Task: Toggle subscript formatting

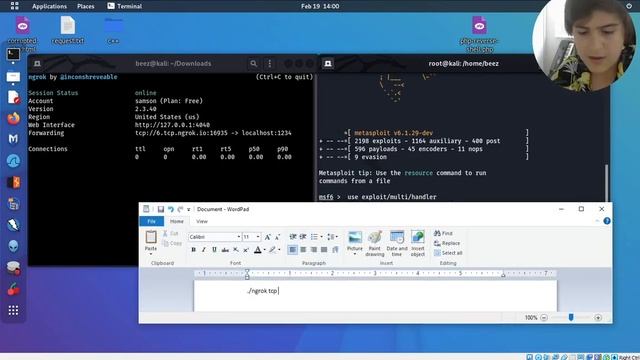Action: pyautogui.click(x=236, y=249)
